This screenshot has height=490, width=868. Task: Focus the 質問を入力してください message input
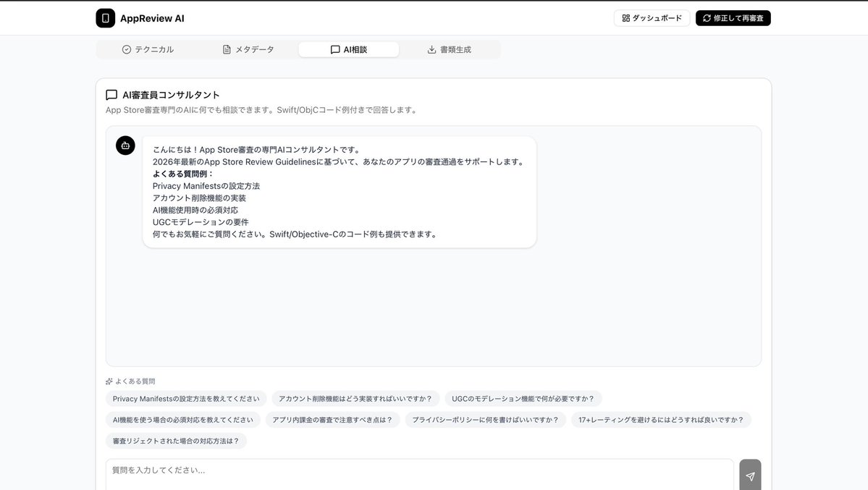pos(420,475)
